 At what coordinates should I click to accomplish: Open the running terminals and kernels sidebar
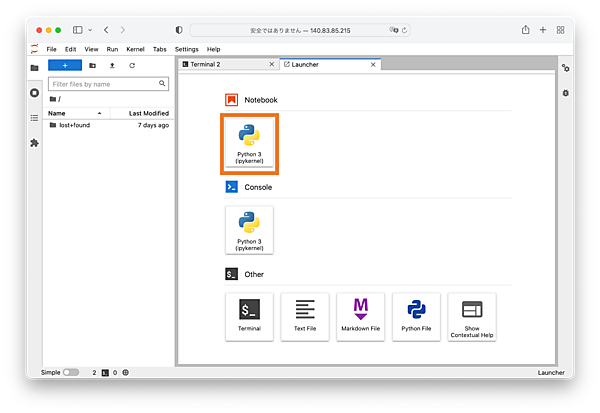(34, 93)
